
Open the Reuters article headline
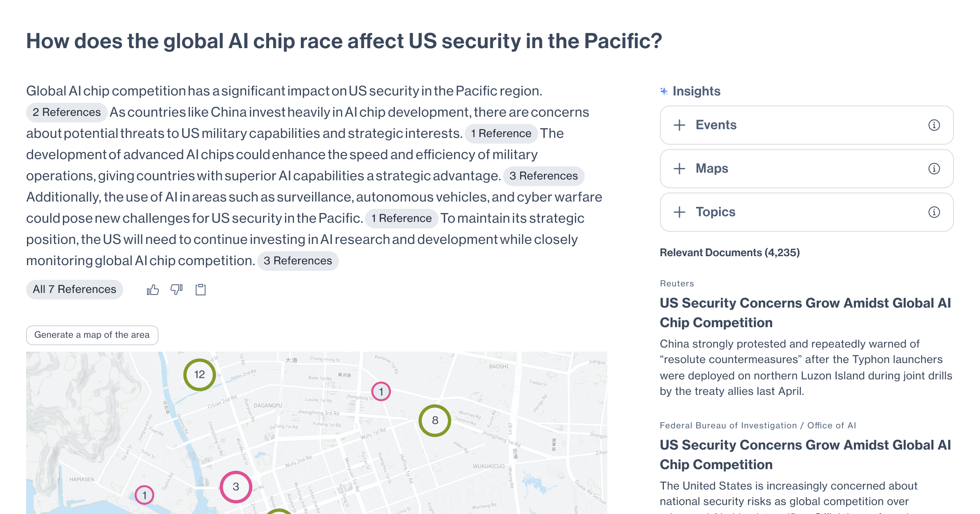click(805, 312)
